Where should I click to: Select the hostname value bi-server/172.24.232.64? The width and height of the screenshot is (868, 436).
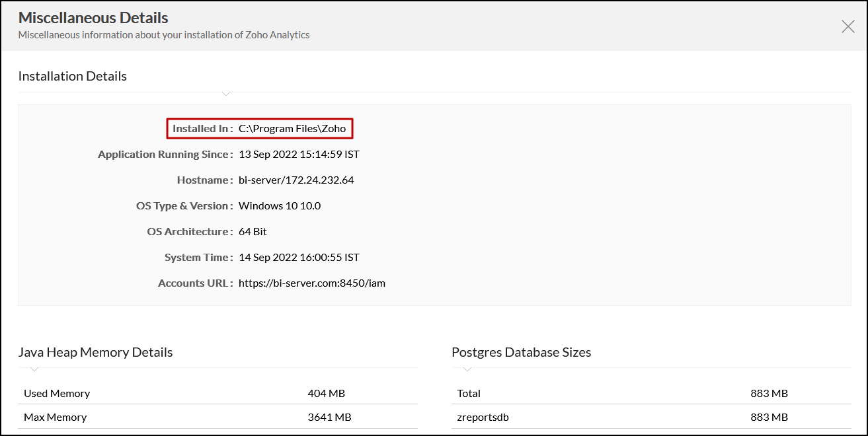point(296,180)
